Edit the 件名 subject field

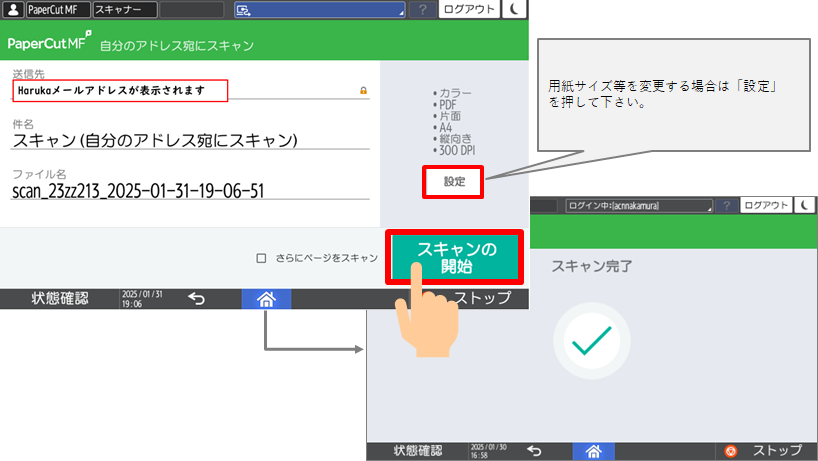pos(190,140)
